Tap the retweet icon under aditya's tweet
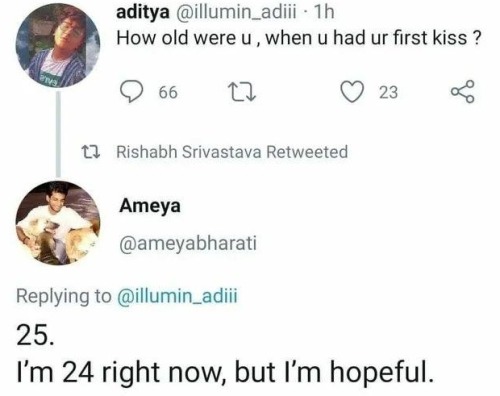Viewport: 500px width, 396px height. coord(241,92)
